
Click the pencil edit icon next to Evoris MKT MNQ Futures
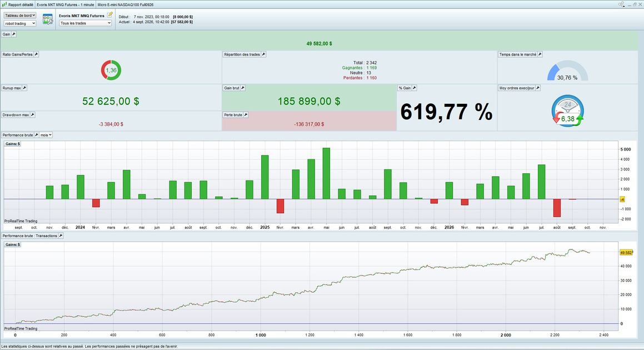tap(109, 15)
